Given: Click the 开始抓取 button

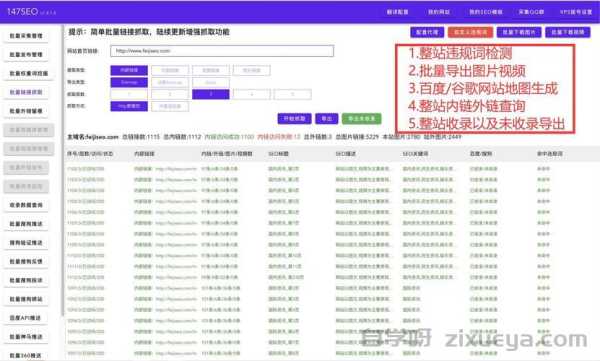Looking at the screenshot, I should [294, 119].
